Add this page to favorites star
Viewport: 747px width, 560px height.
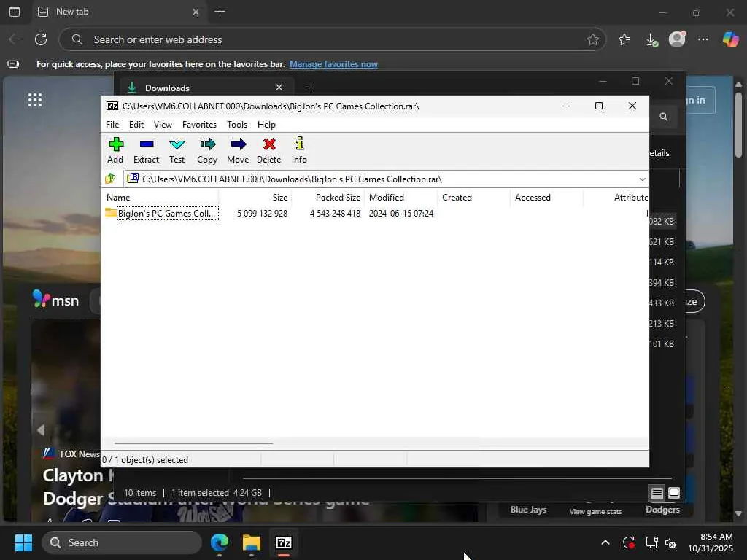592,39
